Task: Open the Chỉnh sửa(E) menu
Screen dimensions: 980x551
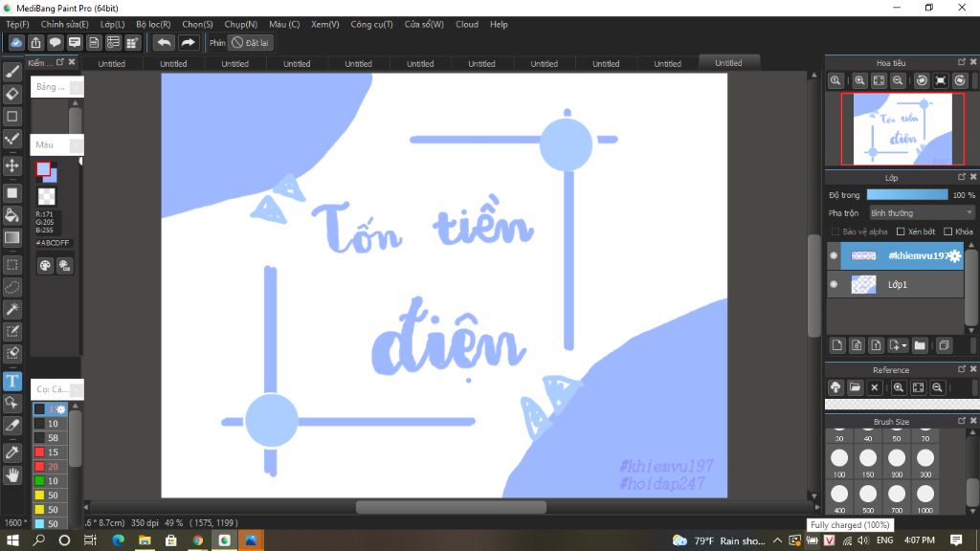Action: pyautogui.click(x=64, y=24)
